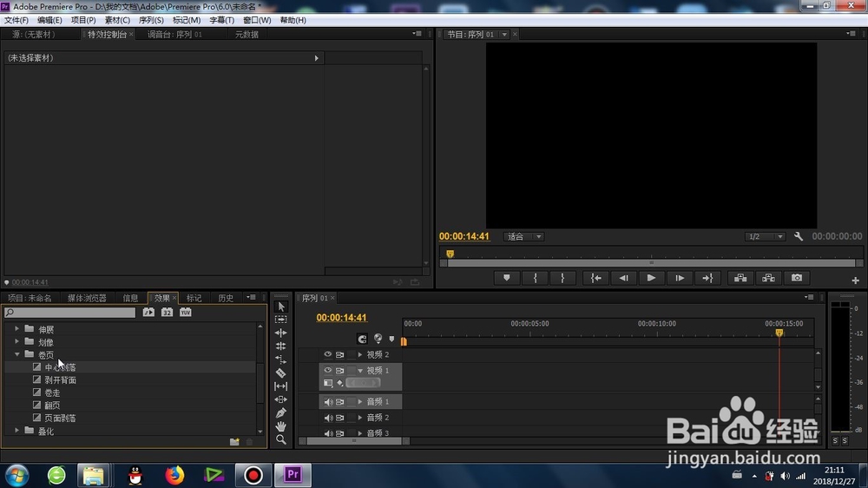Viewport: 868px width, 488px height.
Task: Click Export Frame camera button
Action: pyautogui.click(x=797, y=278)
